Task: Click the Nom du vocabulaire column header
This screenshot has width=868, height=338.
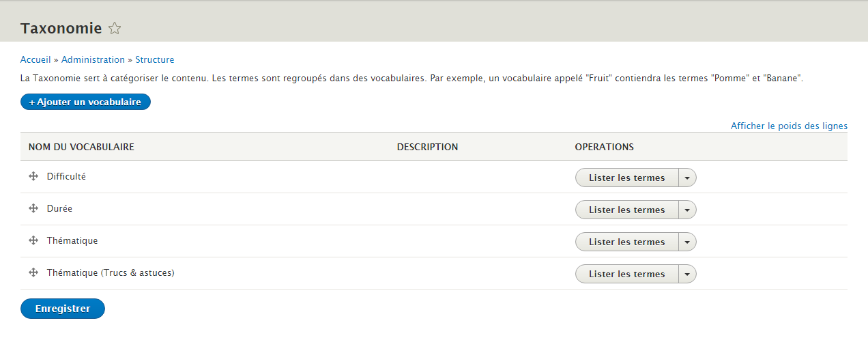Action: tap(81, 147)
